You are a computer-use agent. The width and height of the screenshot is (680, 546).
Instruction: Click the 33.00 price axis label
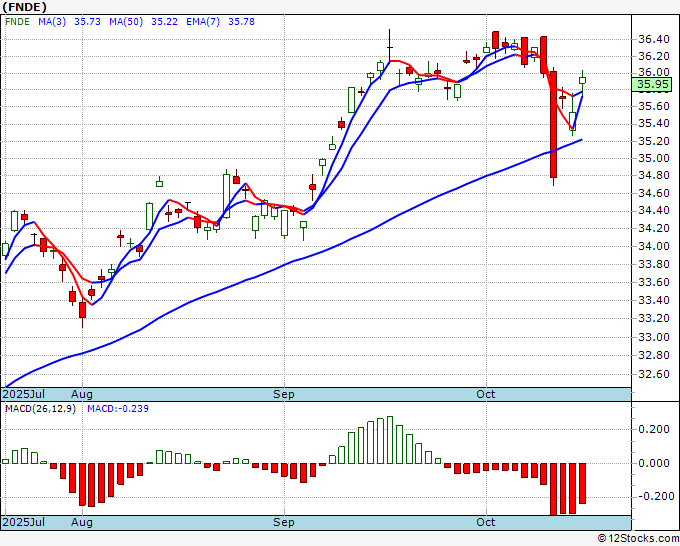click(x=654, y=337)
